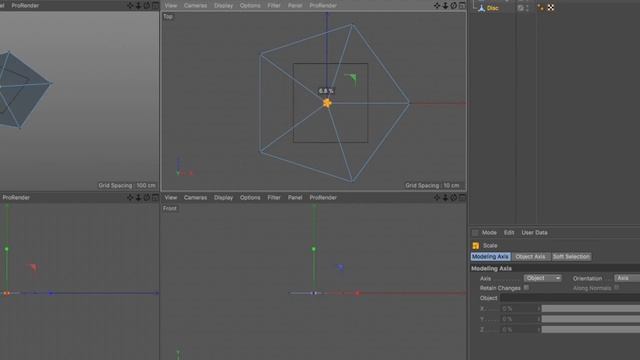Click the Y percentage stepper arrows

pos(539,319)
